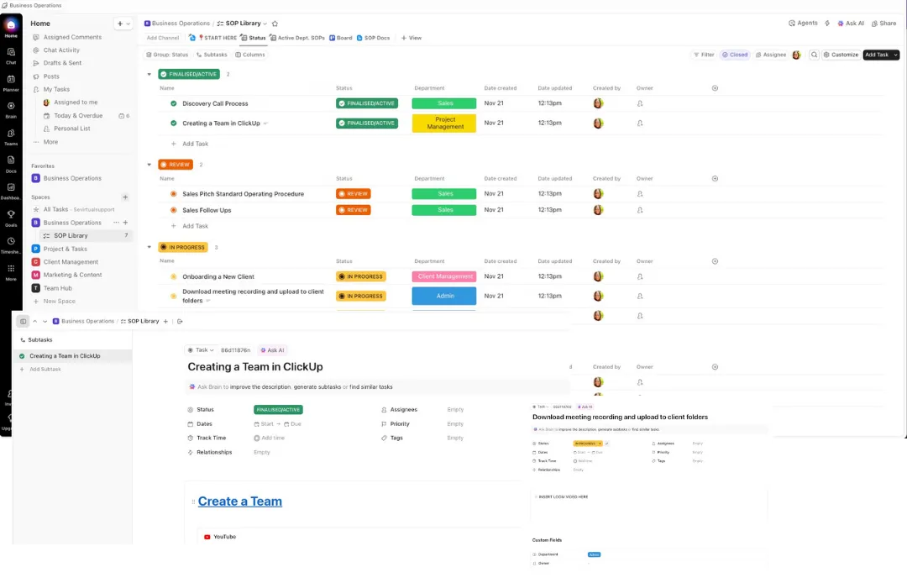Collapse the Review group
The width and height of the screenshot is (907, 588).
(149, 165)
